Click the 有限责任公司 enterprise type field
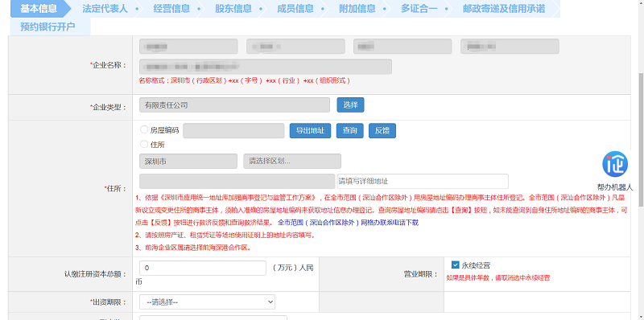 [x=234, y=105]
